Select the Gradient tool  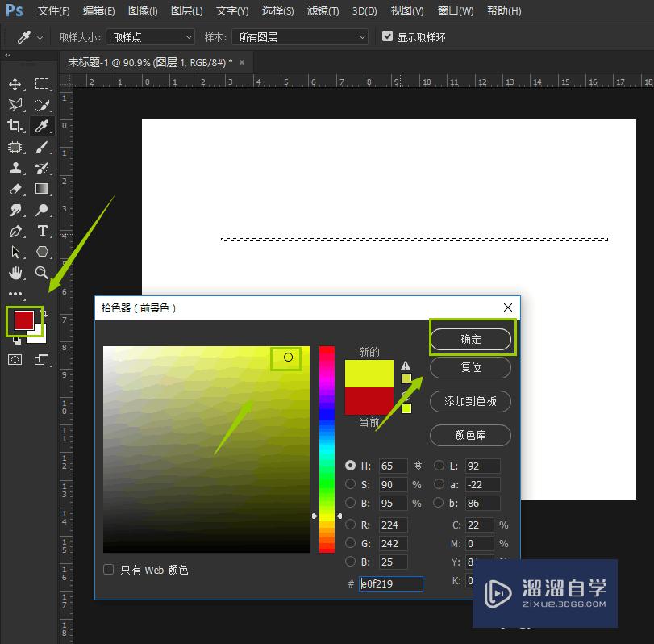click(42, 189)
